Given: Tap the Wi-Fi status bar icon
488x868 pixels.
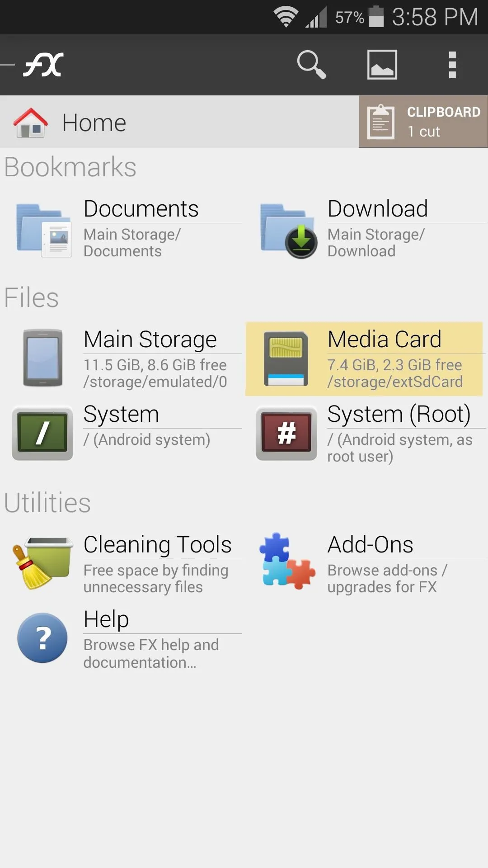Looking at the screenshot, I should coord(286,17).
